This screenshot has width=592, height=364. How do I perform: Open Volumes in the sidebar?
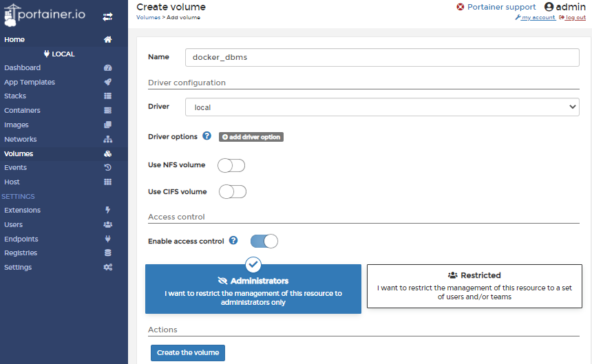pos(64,153)
